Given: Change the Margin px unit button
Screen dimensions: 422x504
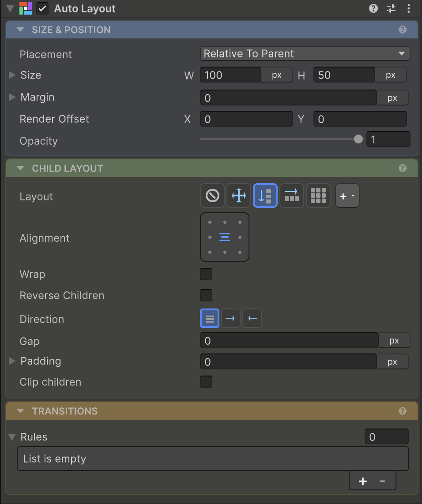Looking at the screenshot, I should pyautogui.click(x=392, y=98).
